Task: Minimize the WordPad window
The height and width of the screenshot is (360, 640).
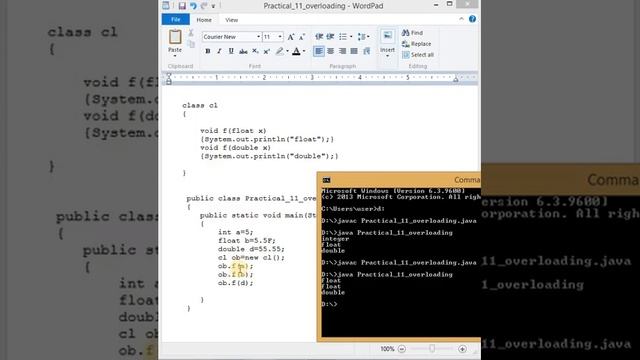Action: pos(436,5)
